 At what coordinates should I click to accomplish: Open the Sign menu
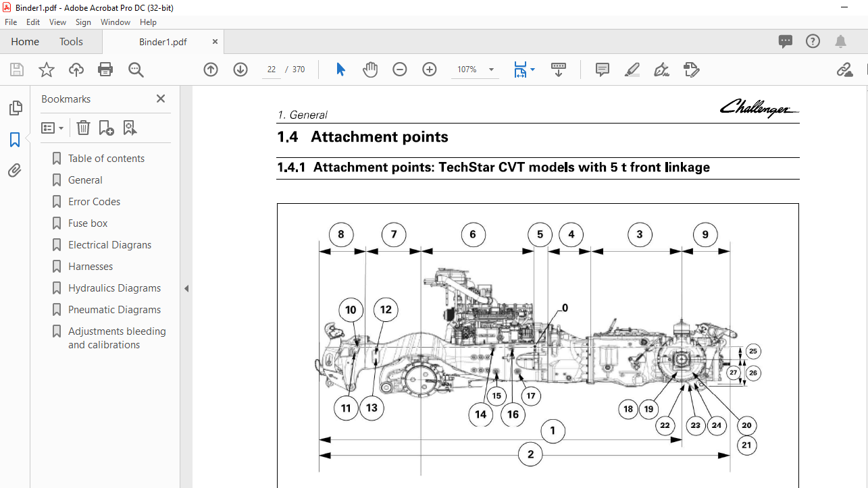[x=83, y=22]
